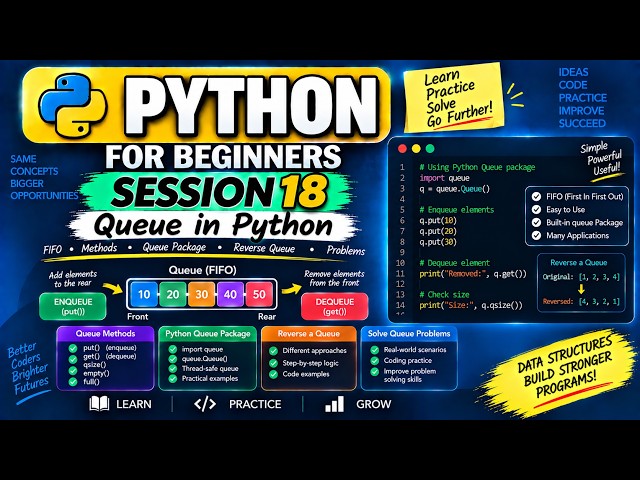
Task: Click the check icon beside Coding practice
Action: [374, 361]
